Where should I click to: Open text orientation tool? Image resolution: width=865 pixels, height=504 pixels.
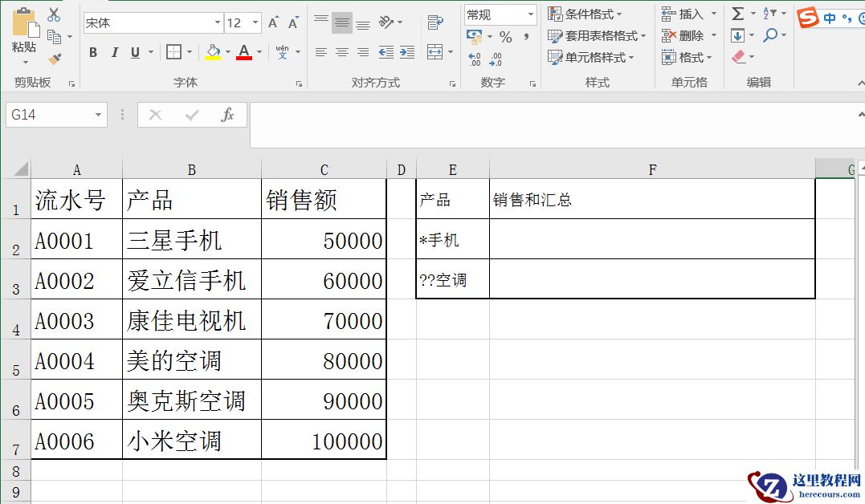[386, 22]
